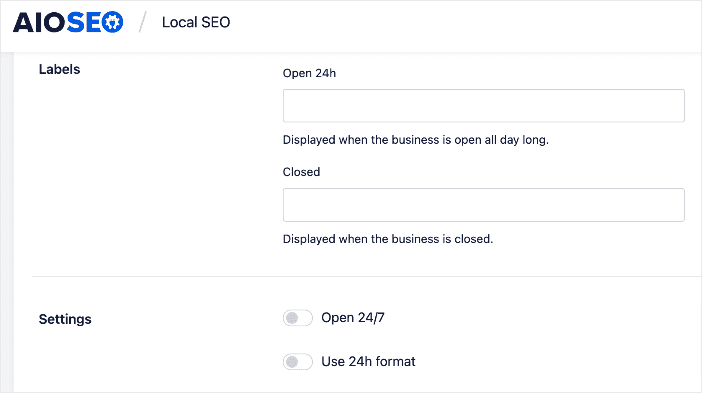Click the Settings section heading
This screenshot has width=702, height=393.
[65, 319]
